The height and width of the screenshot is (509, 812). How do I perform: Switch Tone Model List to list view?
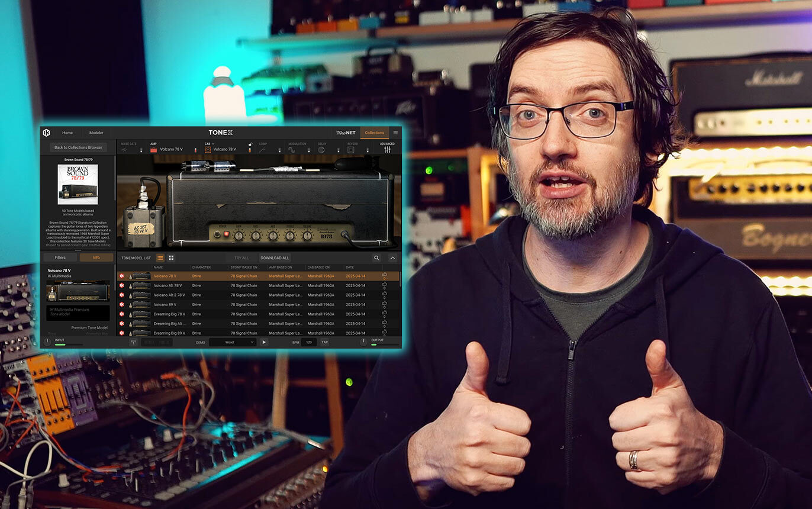(160, 258)
